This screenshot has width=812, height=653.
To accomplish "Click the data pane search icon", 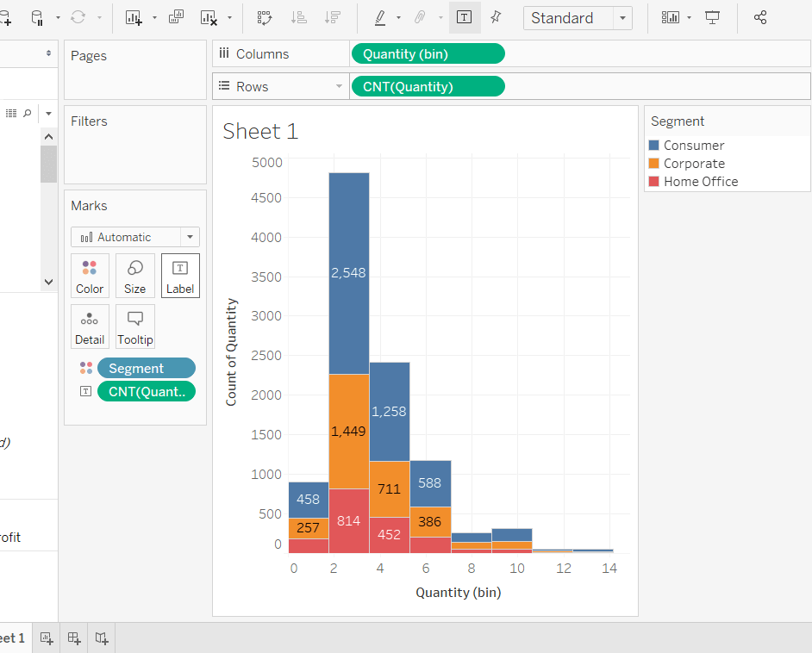I will pos(28,113).
